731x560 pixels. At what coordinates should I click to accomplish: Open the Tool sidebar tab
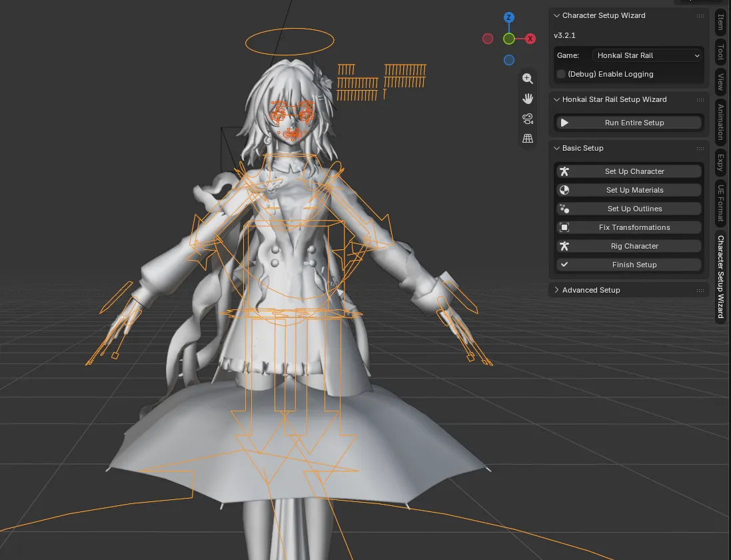click(721, 52)
